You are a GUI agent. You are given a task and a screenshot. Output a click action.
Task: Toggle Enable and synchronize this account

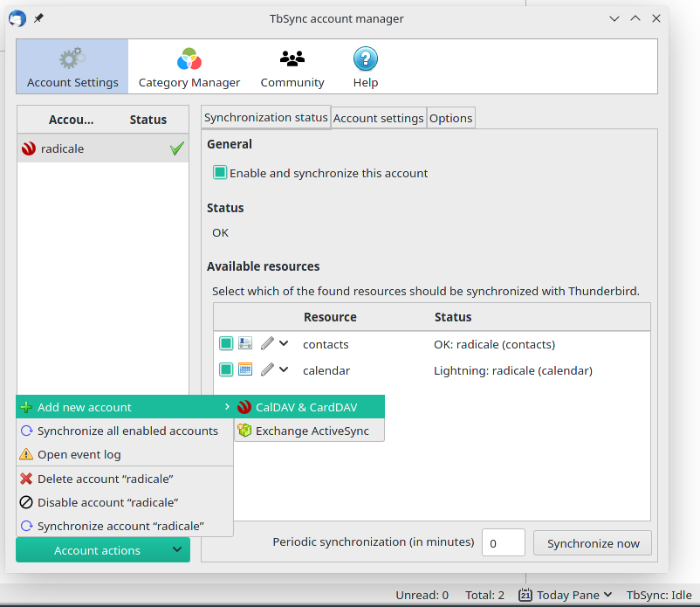tap(220, 172)
